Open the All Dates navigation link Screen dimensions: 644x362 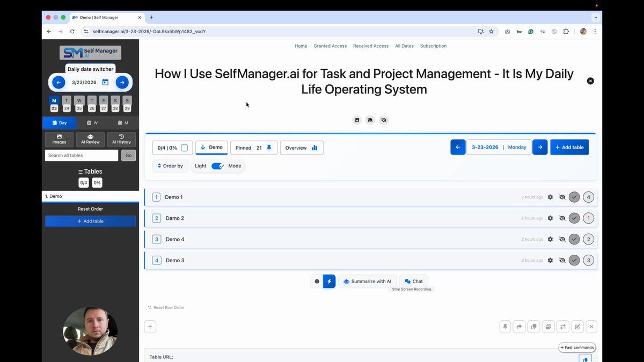pyautogui.click(x=404, y=46)
